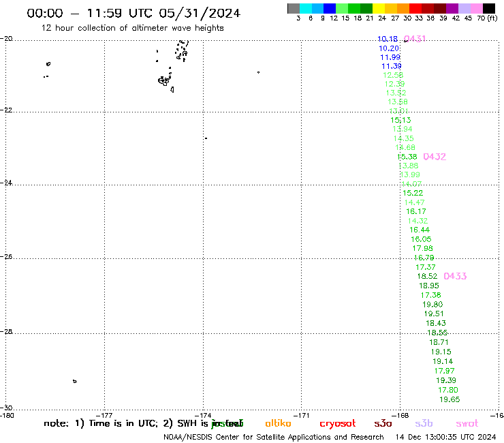504x443 pixels.
Task: Click the 17.98 wave height
Action: pyautogui.click(x=423, y=248)
